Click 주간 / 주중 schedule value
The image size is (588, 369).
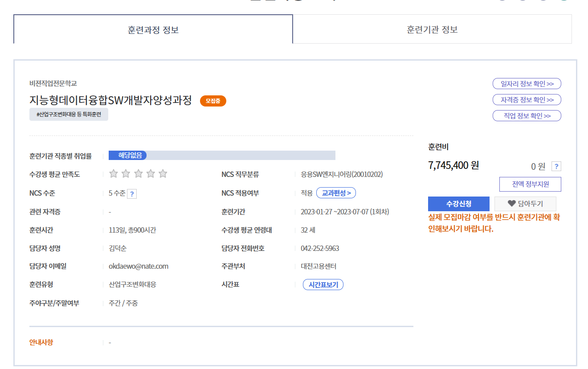(x=123, y=303)
